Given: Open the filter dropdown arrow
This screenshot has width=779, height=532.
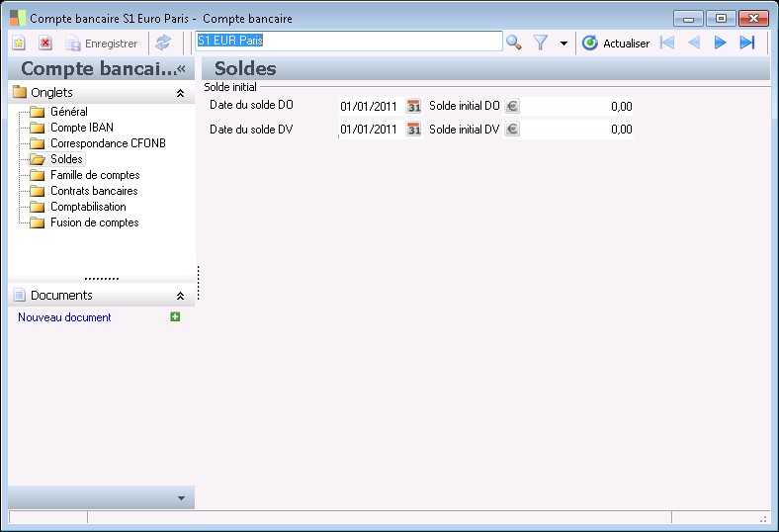Looking at the screenshot, I should click(x=563, y=44).
